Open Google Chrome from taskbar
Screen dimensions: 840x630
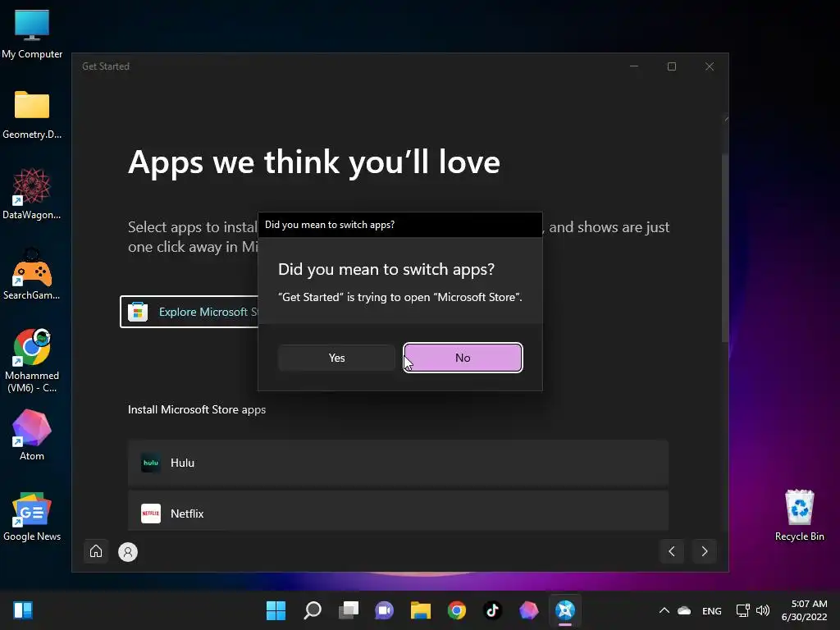tap(456, 610)
